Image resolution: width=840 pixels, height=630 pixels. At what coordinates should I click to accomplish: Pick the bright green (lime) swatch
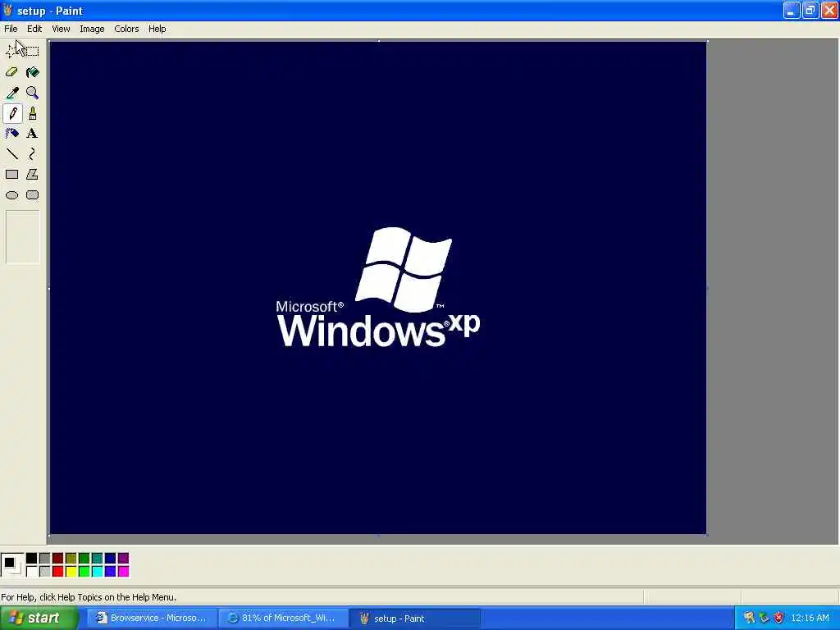[84, 572]
